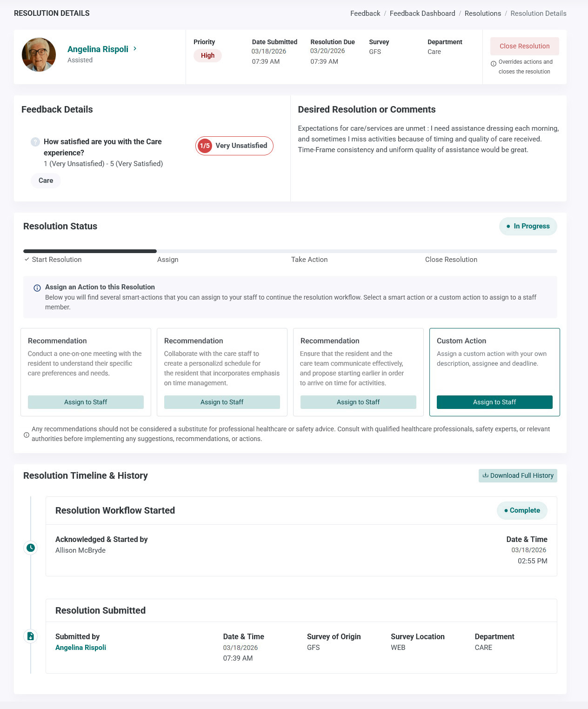
Task: Expand the chevron next to Angelina Rispoli
Action: [x=135, y=48]
